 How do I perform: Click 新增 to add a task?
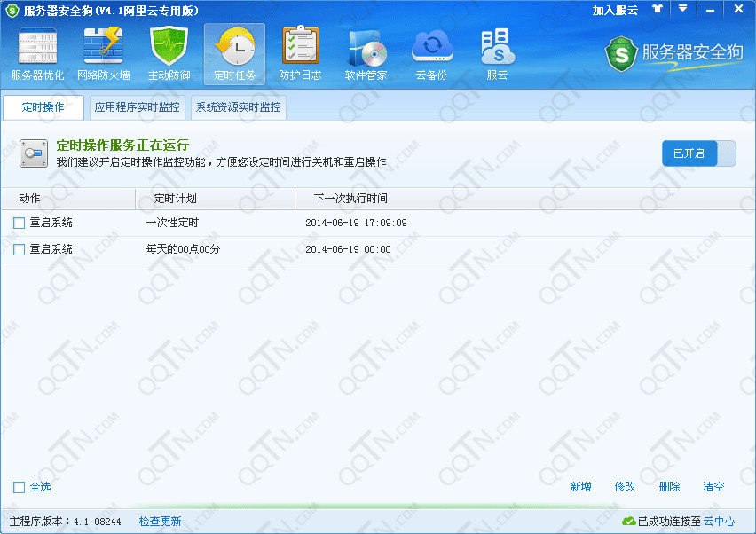(580, 487)
